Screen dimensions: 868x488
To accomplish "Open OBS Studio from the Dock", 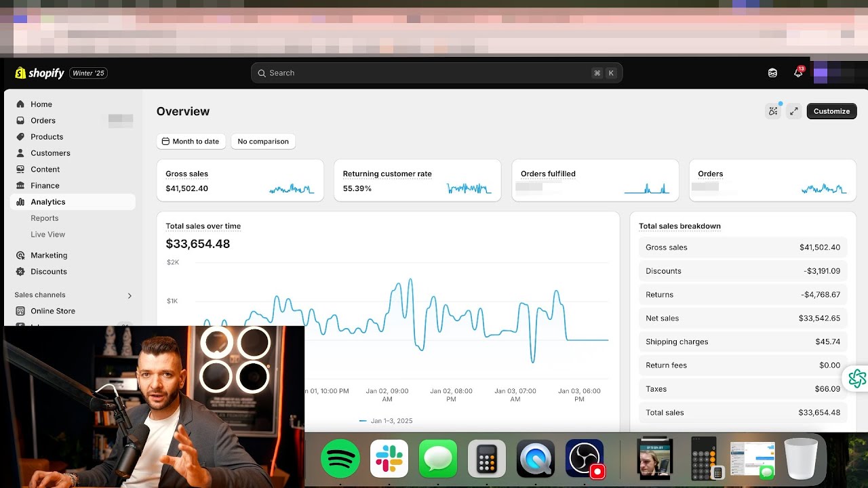I will (585, 459).
